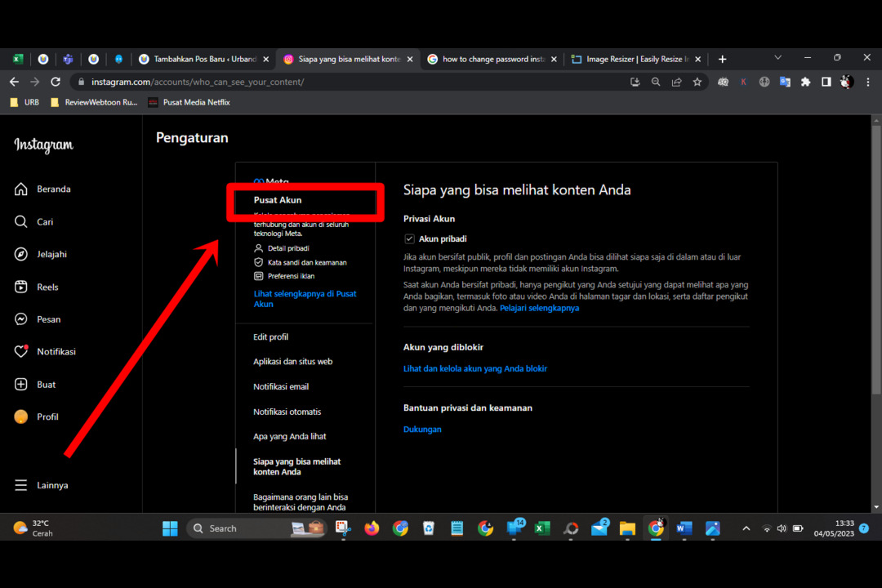Open the pinned Excel tab

[x=18, y=59]
